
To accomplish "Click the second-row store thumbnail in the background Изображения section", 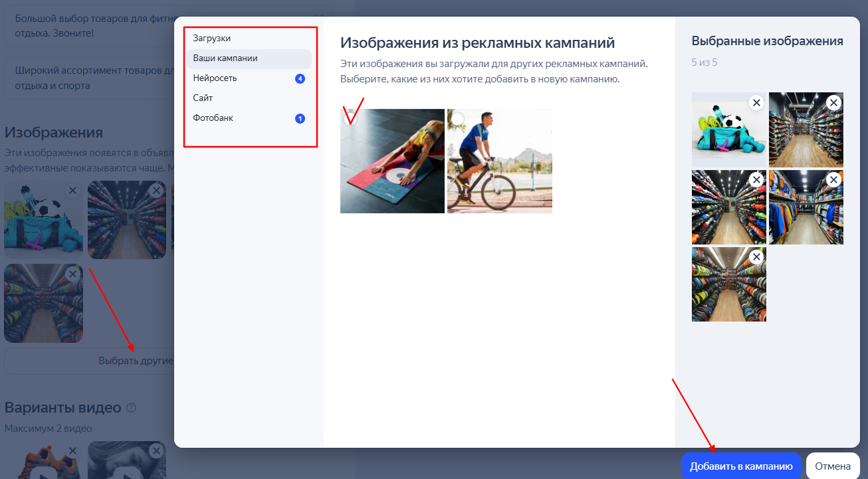I will 44,304.
